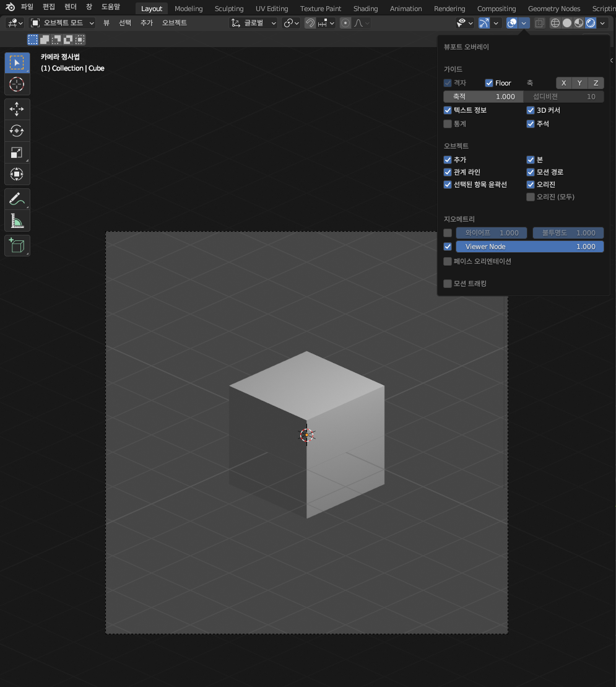
Task: Choose the Rotate tool
Action: (x=17, y=131)
